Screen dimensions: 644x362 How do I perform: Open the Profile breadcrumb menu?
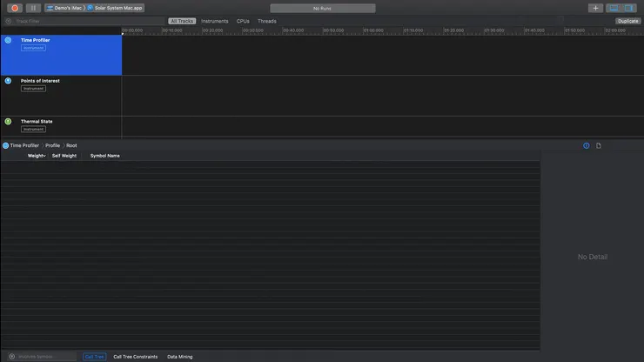[x=52, y=145]
